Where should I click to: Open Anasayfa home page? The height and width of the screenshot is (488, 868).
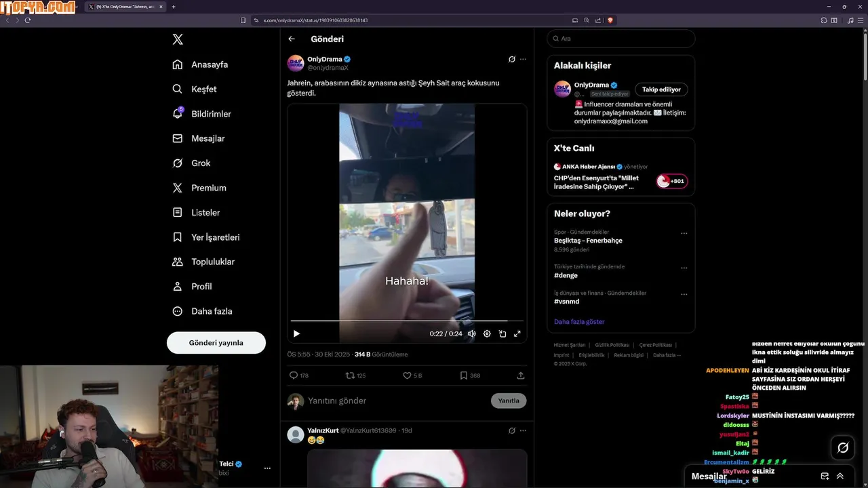[x=200, y=64]
